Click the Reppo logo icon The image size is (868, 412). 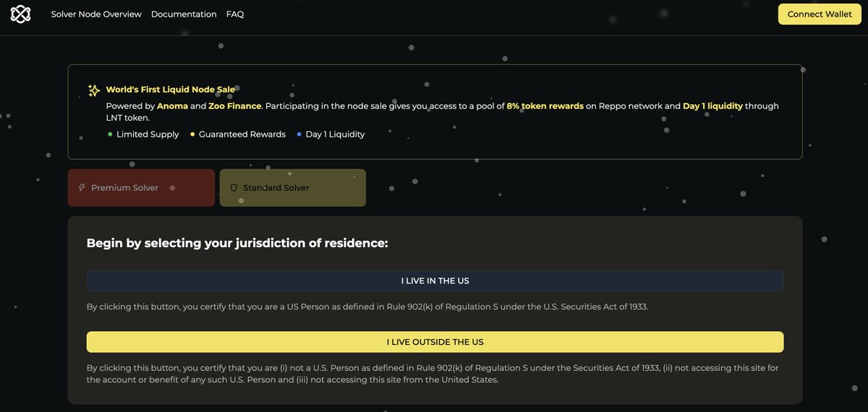(21, 14)
